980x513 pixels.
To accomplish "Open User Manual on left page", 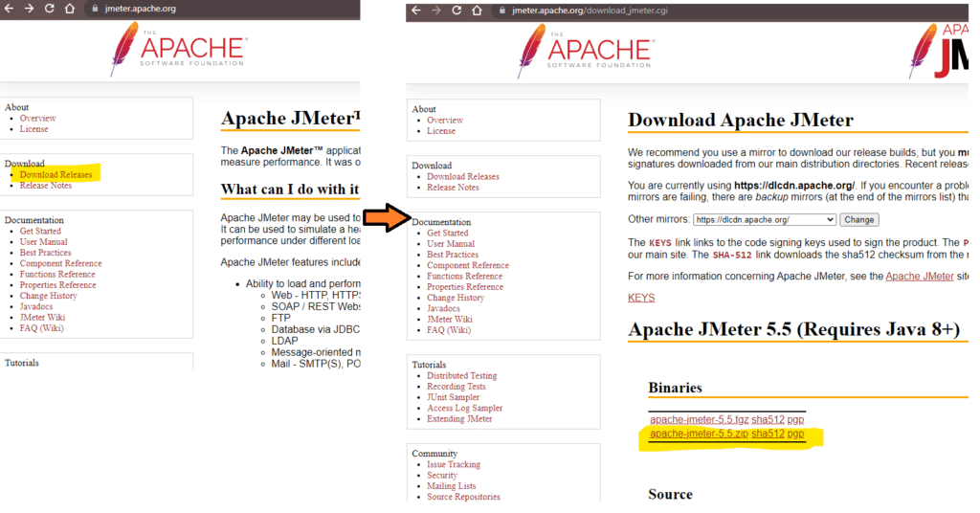I will click(x=43, y=242).
